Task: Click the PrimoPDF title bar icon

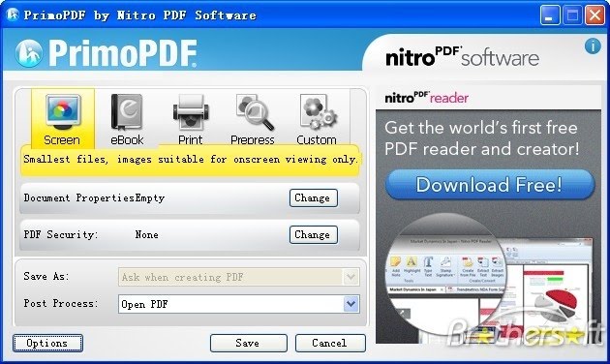Action: 12,15
